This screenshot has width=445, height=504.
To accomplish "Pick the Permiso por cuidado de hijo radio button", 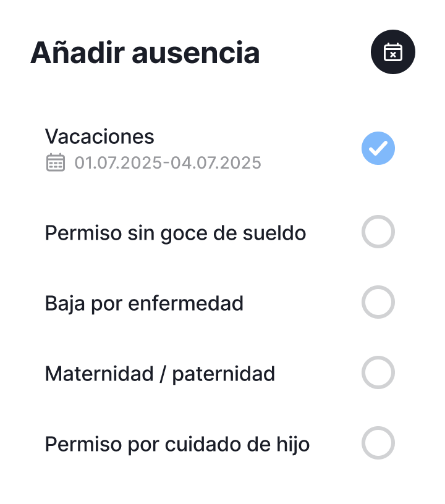I will (x=378, y=443).
